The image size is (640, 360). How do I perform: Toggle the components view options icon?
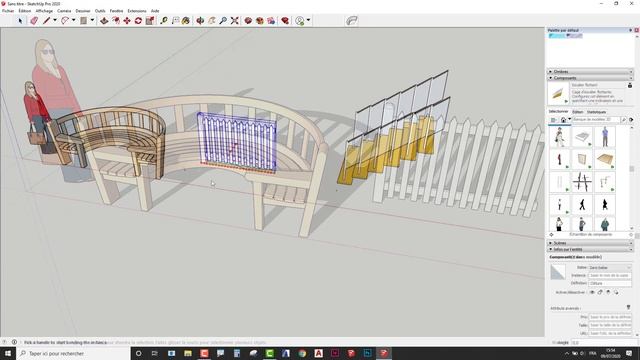(553, 120)
